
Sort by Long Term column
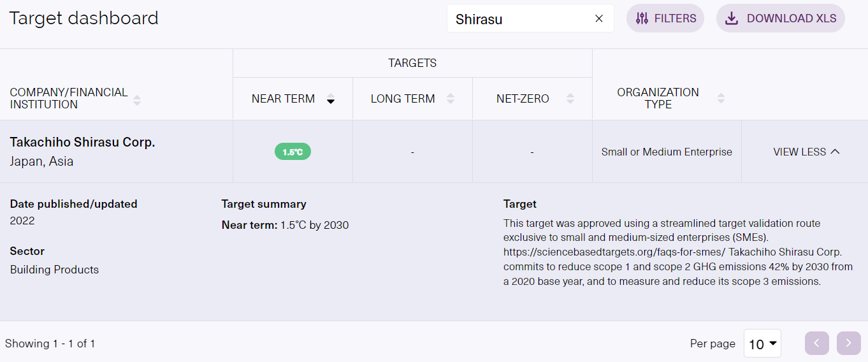coord(451,99)
